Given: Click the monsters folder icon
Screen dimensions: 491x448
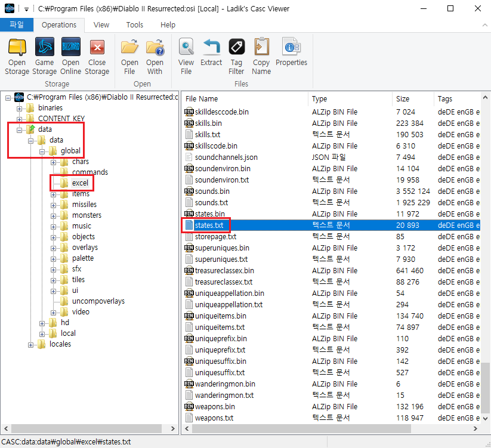Looking at the screenshot, I should click(x=64, y=215).
